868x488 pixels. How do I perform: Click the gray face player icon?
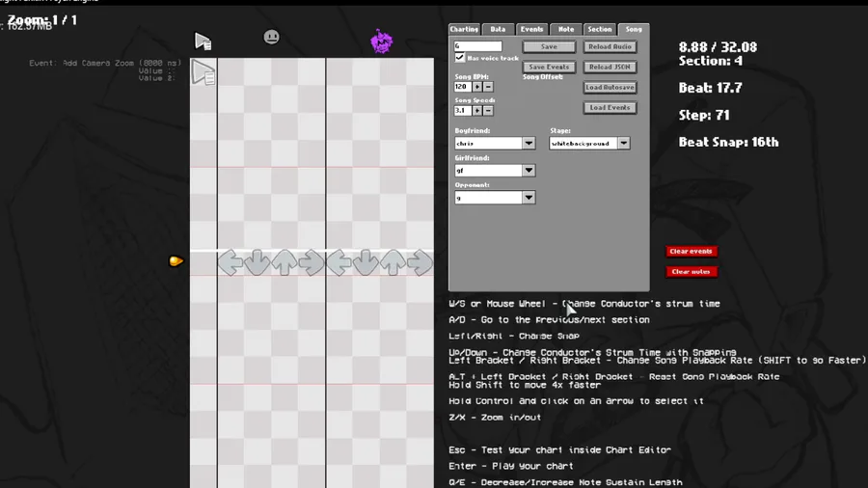tap(271, 37)
